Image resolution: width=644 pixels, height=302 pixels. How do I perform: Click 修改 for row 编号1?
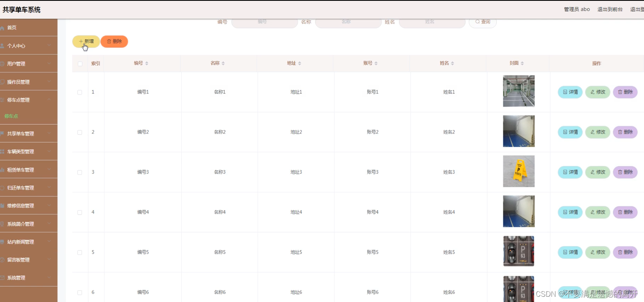pos(598,92)
